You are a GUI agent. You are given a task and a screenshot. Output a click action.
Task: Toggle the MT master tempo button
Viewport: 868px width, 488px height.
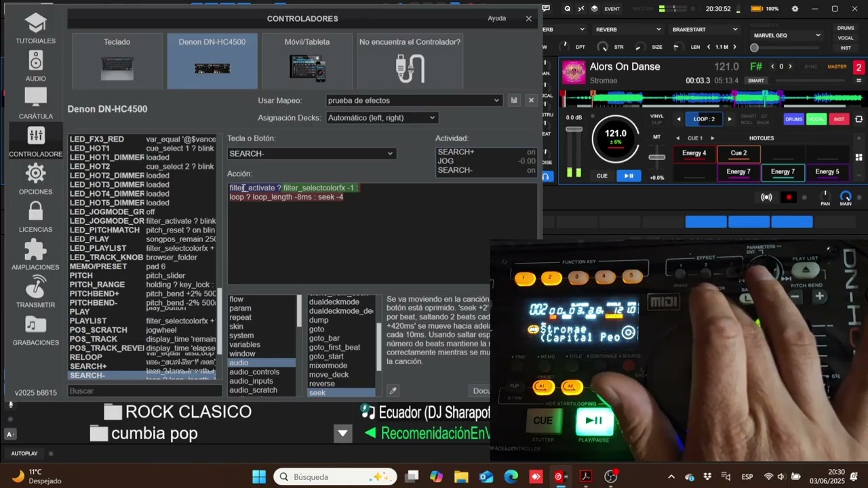[x=656, y=137]
